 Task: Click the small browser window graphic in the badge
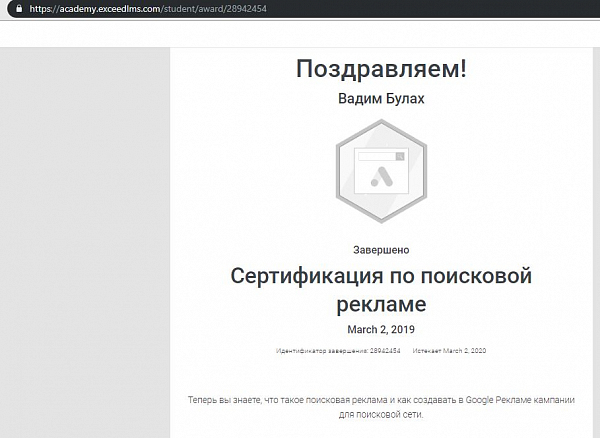[x=381, y=157]
